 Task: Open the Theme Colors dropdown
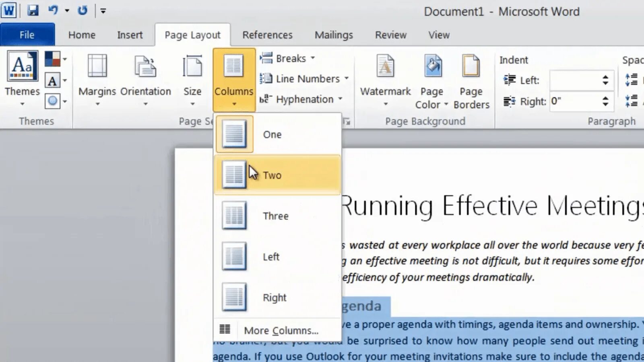tap(56, 59)
